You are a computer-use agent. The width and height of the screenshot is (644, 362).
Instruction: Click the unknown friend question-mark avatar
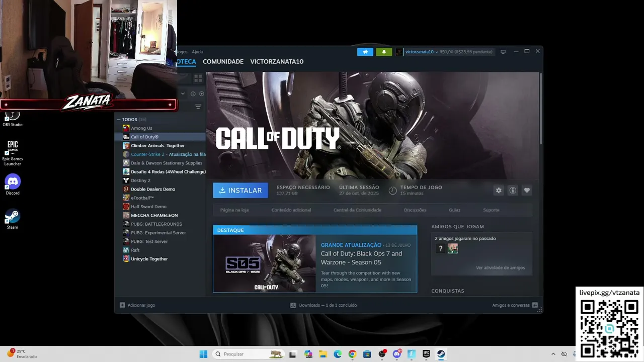click(441, 248)
